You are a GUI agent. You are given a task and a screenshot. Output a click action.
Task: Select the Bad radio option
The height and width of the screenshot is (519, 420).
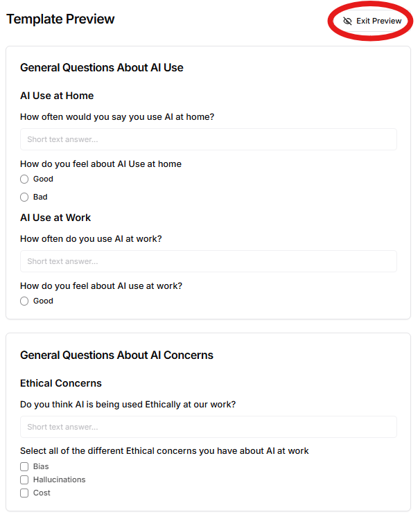[x=24, y=197]
